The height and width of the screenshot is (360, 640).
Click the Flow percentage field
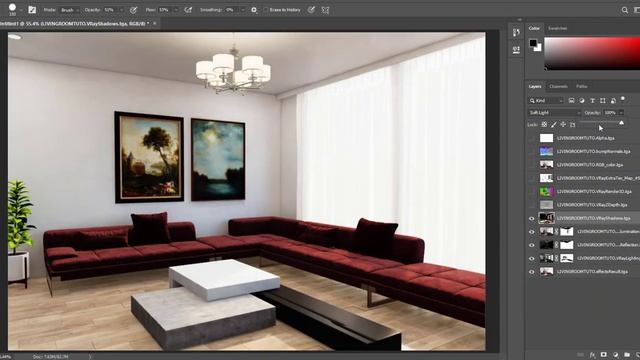(165, 10)
